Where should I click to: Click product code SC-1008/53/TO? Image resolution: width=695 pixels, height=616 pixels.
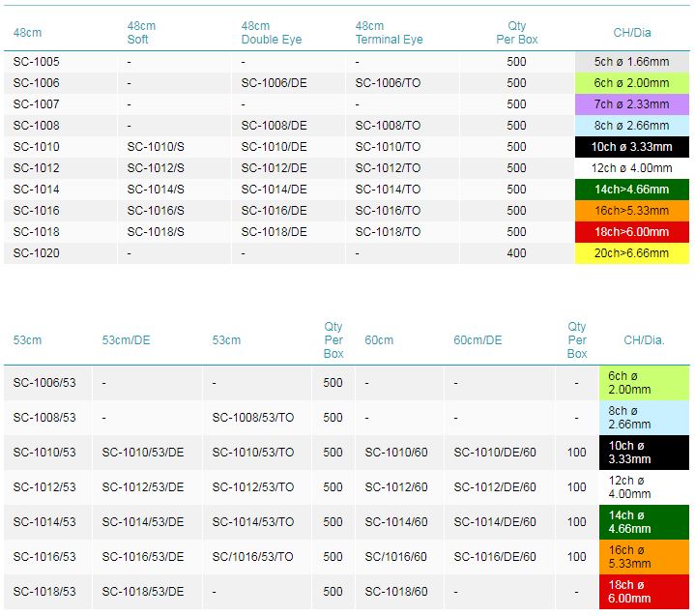(253, 418)
